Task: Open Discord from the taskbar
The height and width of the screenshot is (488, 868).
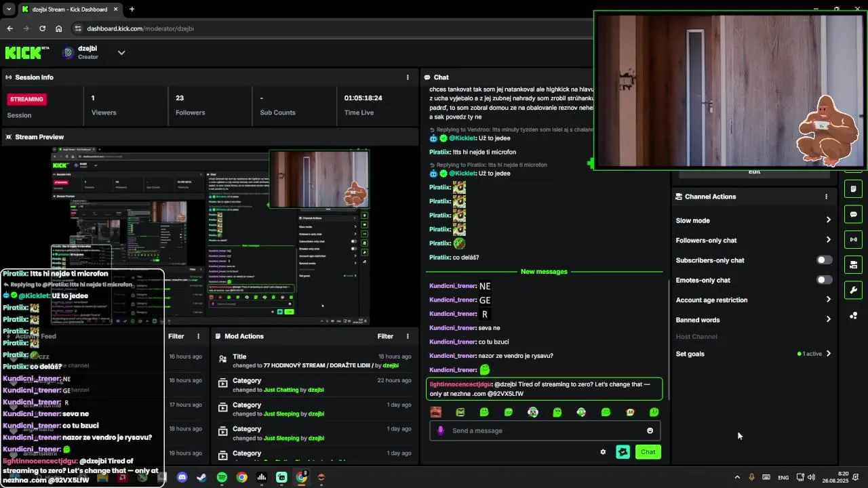Action: pos(182,477)
